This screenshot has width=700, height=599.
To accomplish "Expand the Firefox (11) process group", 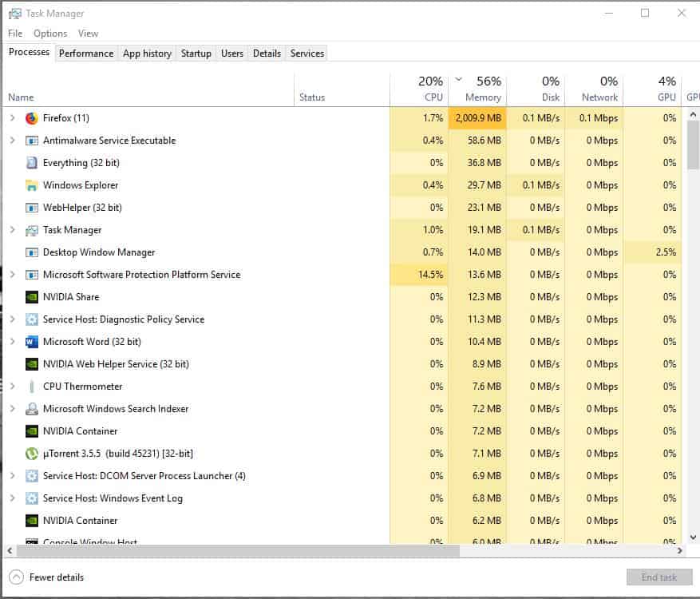I will [13, 118].
